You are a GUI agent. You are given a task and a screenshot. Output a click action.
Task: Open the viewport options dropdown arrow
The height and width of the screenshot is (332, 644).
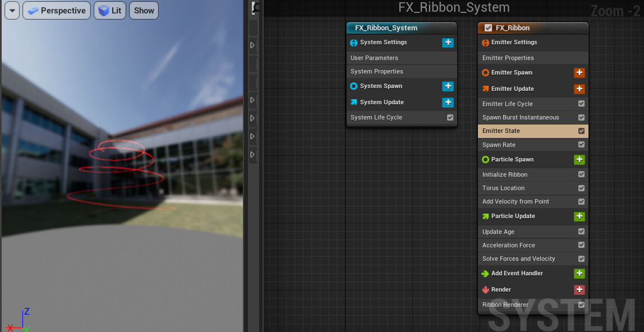tap(12, 11)
